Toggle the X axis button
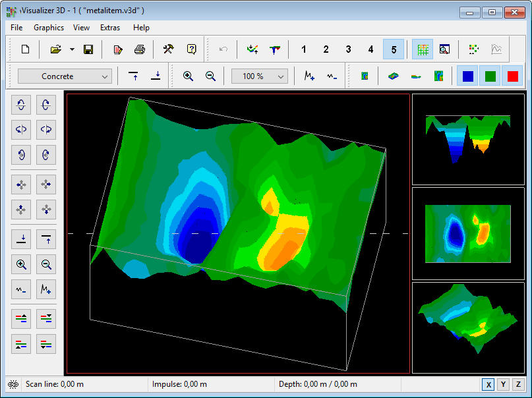Image resolution: width=532 pixels, height=398 pixels. (488, 384)
